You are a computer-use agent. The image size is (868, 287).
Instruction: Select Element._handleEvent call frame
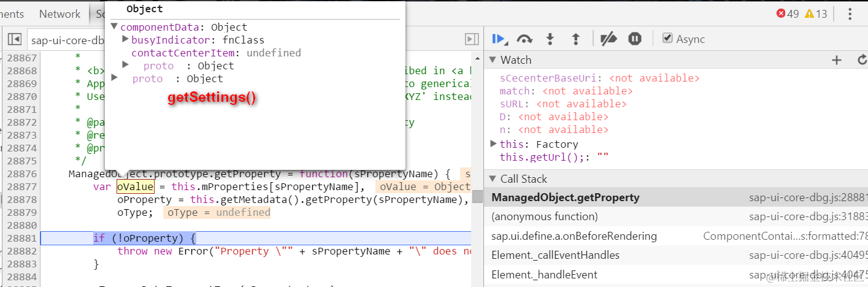tap(676, 275)
